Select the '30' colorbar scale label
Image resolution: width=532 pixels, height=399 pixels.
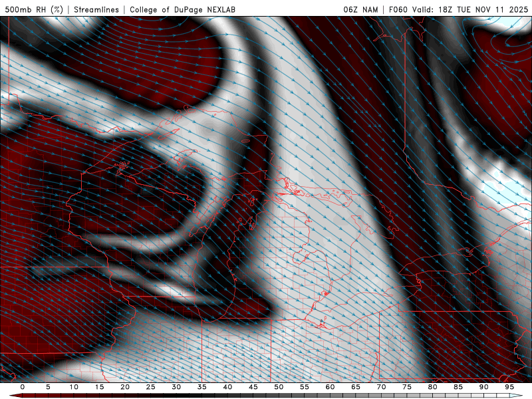tap(176, 387)
